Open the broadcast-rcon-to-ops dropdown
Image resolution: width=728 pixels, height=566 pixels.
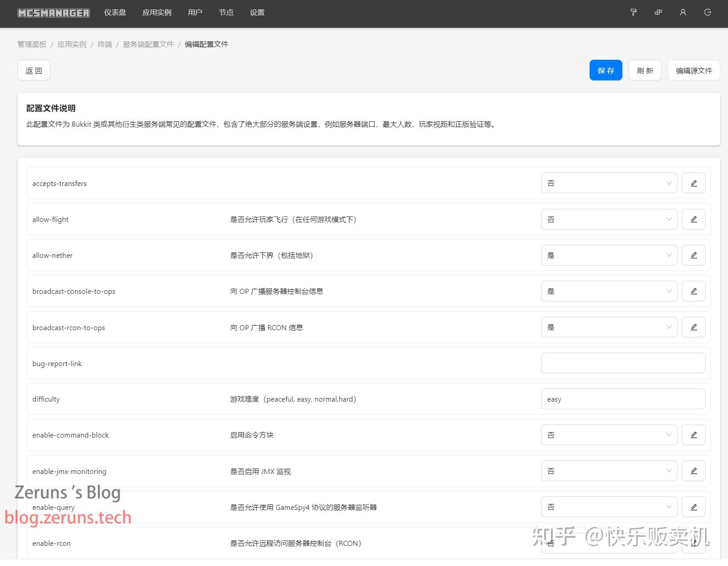pyautogui.click(x=609, y=327)
